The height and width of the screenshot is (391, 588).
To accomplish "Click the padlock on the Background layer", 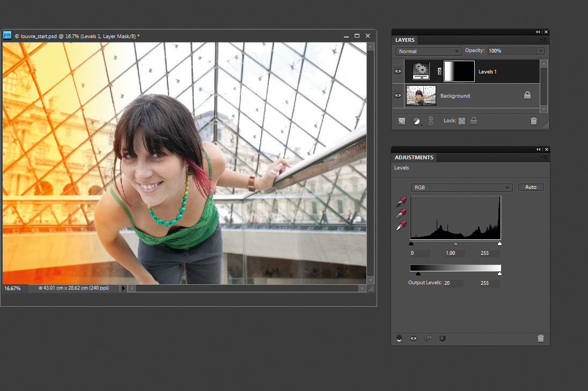I will click(x=527, y=95).
